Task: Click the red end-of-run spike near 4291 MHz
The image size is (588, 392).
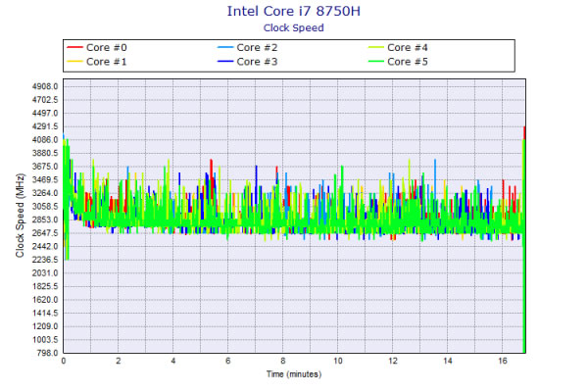Action: (x=524, y=132)
